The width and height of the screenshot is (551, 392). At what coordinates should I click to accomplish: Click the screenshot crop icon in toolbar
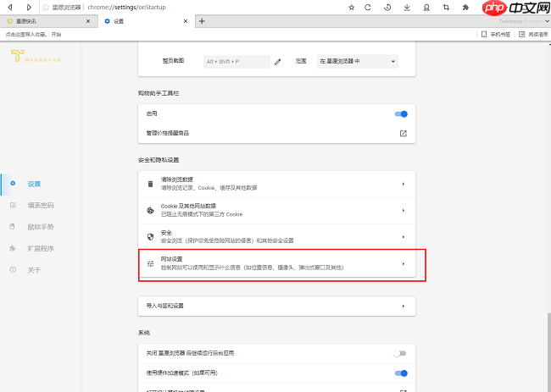pyautogui.click(x=446, y=7)
